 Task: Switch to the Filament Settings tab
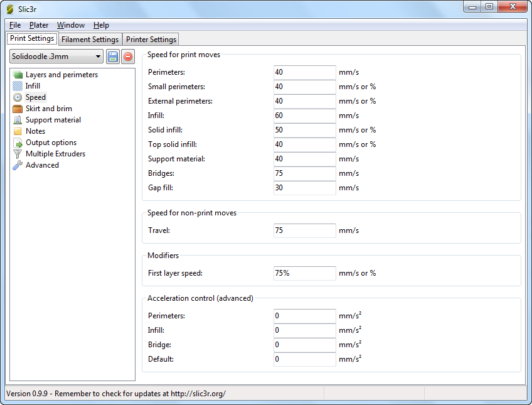point(90,40)
